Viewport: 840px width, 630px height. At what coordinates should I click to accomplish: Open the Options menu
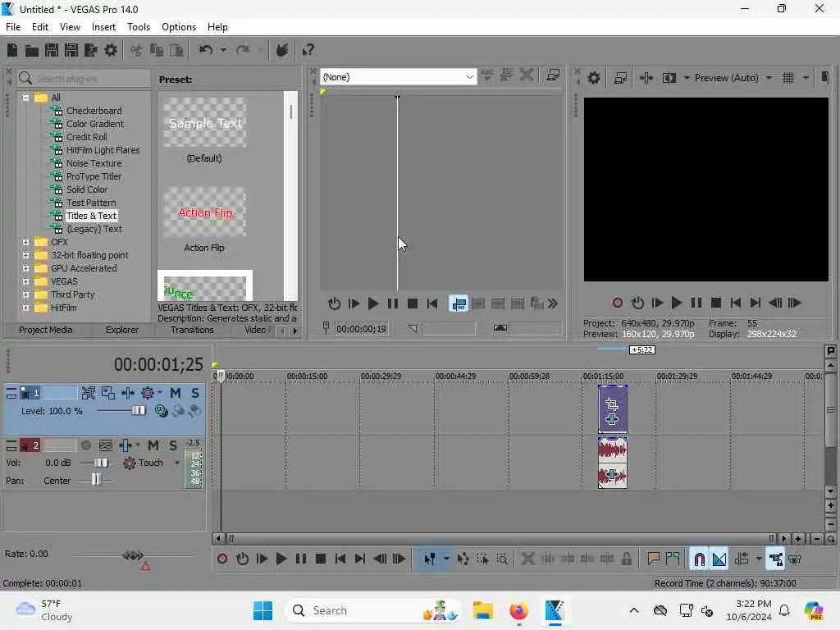pos(178,27)
